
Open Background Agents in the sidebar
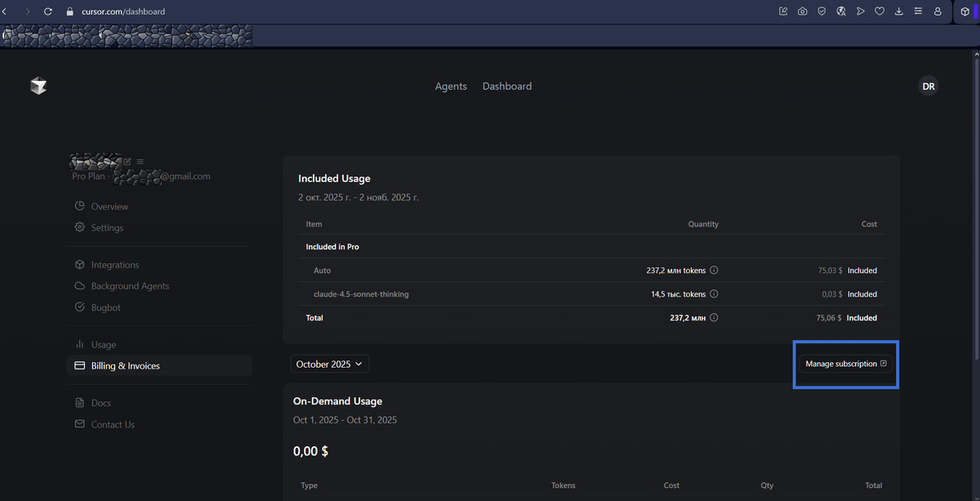[159, 286]
